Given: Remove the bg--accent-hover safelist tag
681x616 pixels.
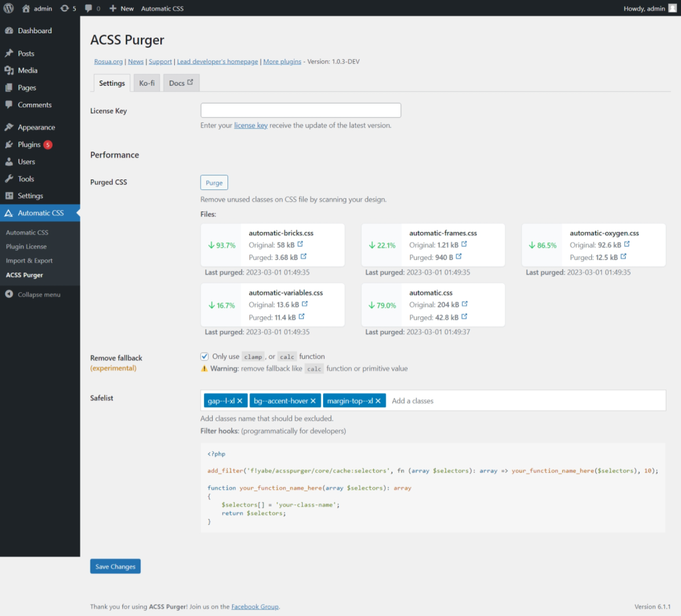Looking at the screenshot, I should point(313,401).
